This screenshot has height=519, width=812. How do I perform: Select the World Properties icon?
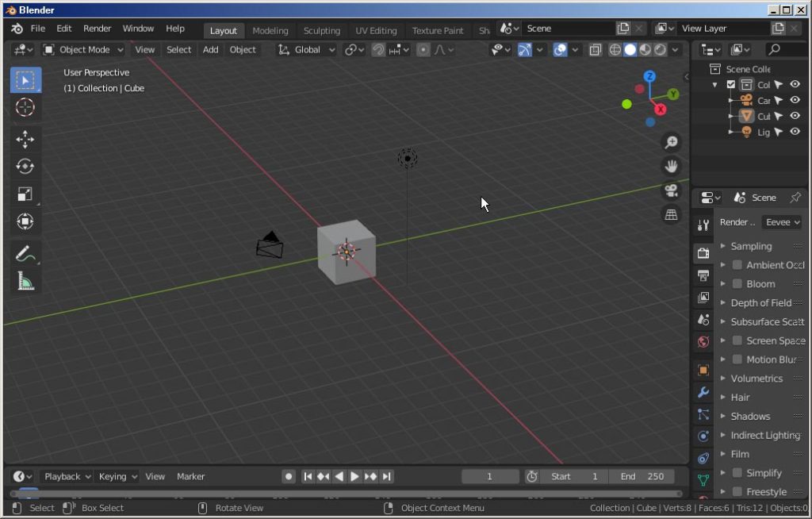coord(703,341)
